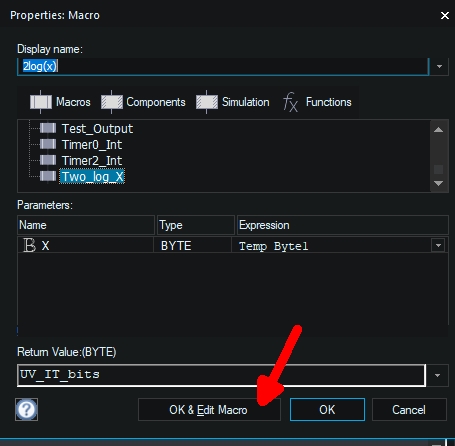The height and width of the screenshot is (446, 455).
Task: Click the fx Functions icon
Action: 290,102
